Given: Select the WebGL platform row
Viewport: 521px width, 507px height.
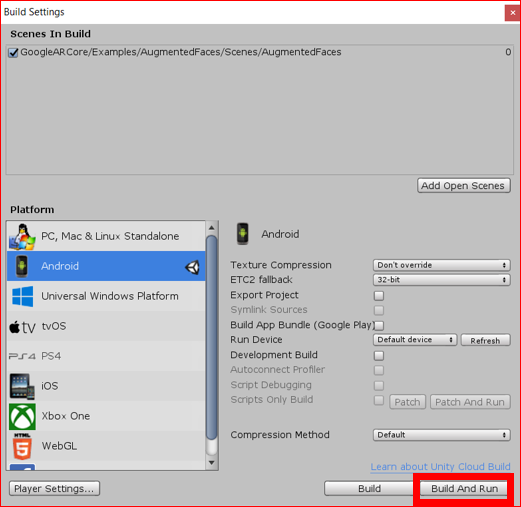Looking at the screenshot, I should 106,446.
